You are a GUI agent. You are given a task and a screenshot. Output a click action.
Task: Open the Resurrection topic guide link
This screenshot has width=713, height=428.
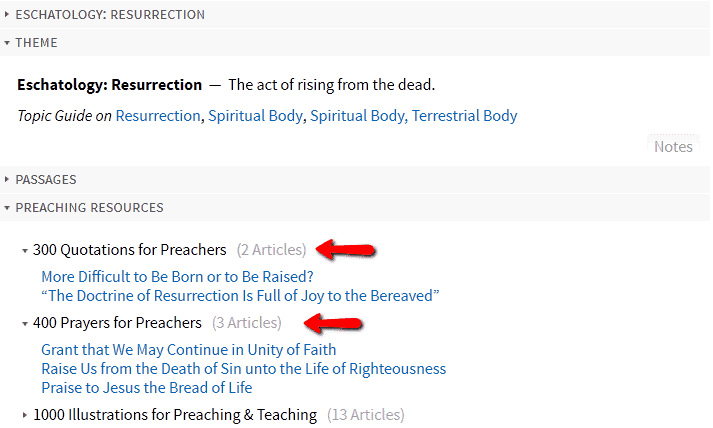pos(158,116)
